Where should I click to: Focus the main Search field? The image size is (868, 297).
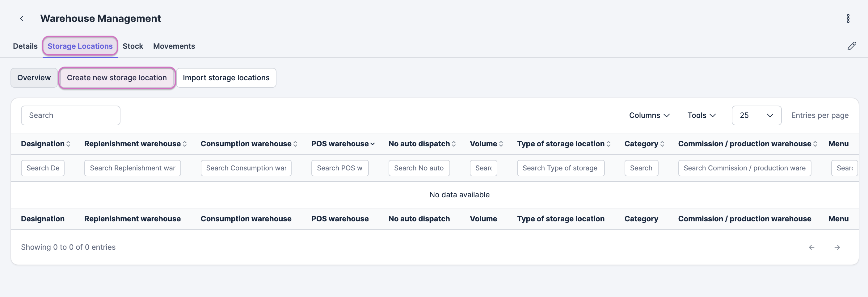70,115
